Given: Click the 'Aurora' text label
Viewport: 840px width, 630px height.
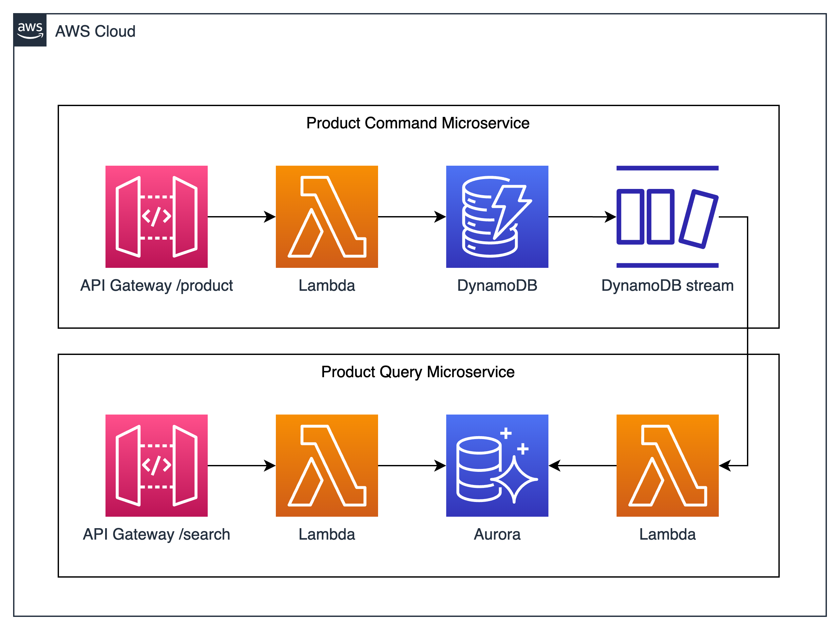Looking at the screenshot, I should click(x=497, y=534).
